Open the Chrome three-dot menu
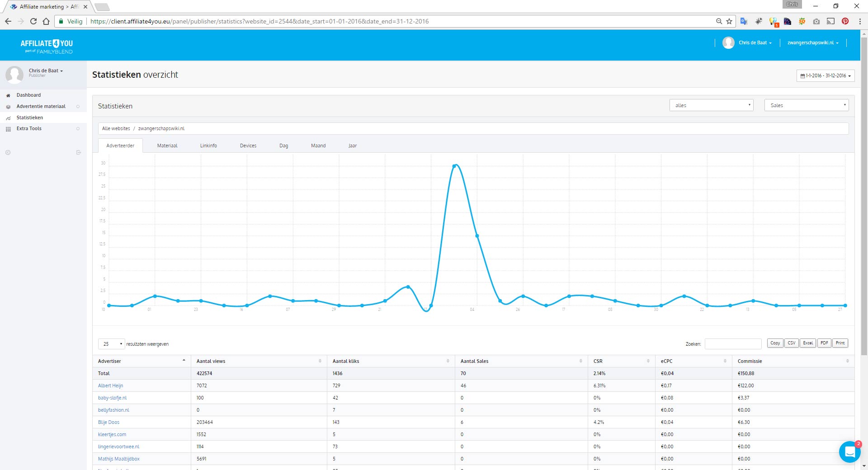Image resolution: width=868 pixels, height=470 pixels. click(x=860, y=21)
